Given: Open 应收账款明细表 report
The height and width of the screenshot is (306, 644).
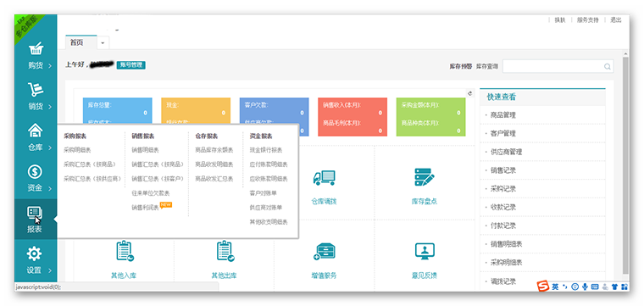Looking at the screenshot, I should pyautogui.click(x=269, y=179).
